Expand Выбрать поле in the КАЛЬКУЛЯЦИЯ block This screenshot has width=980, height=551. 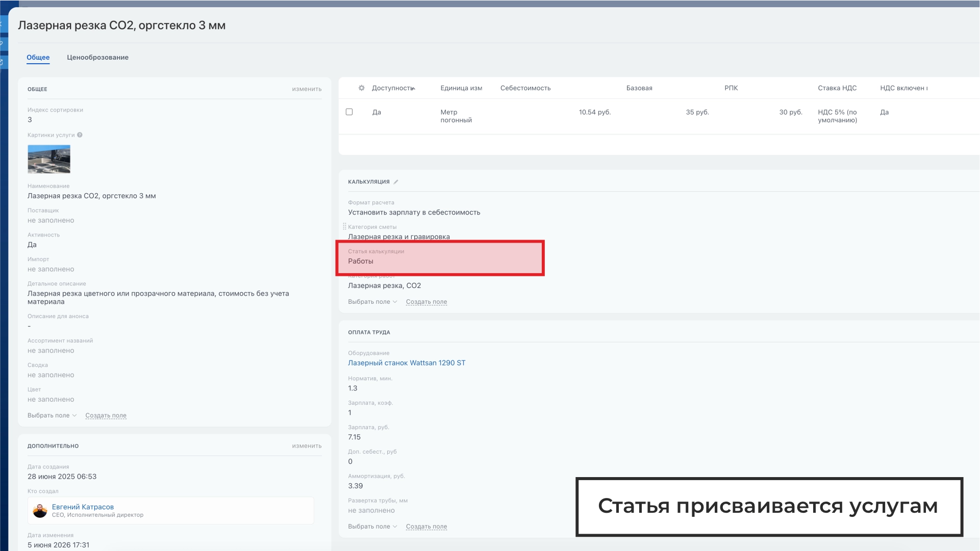[372, 302]
